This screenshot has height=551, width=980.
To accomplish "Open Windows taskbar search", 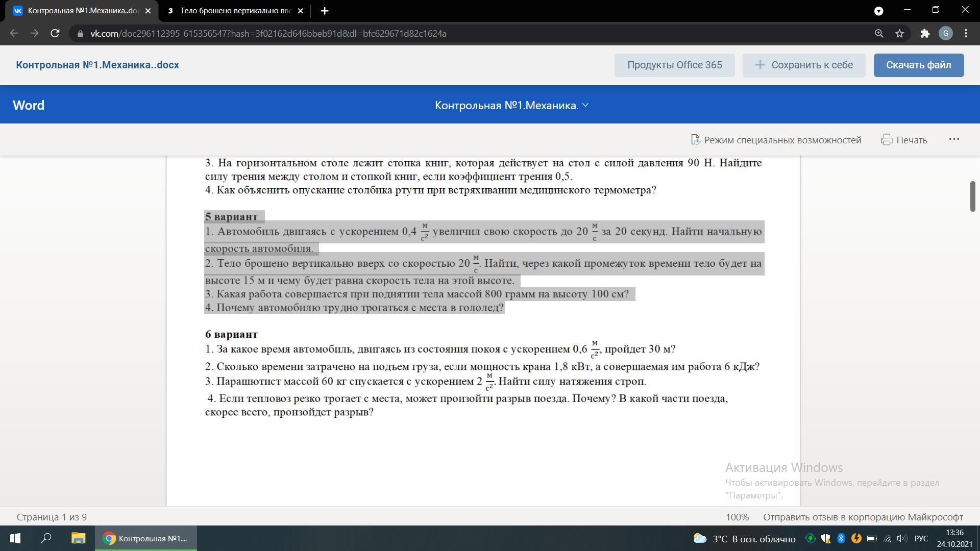I will (46, 538).
